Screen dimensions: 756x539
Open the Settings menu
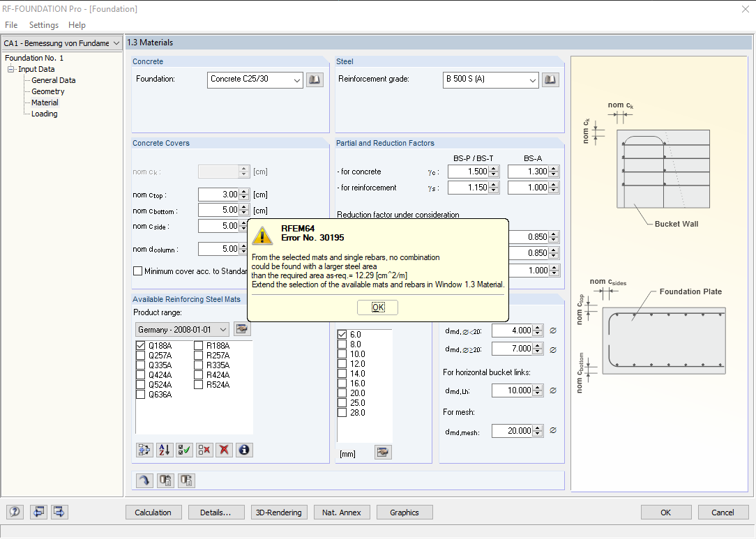pyautogui.click(x=43, y=25)
